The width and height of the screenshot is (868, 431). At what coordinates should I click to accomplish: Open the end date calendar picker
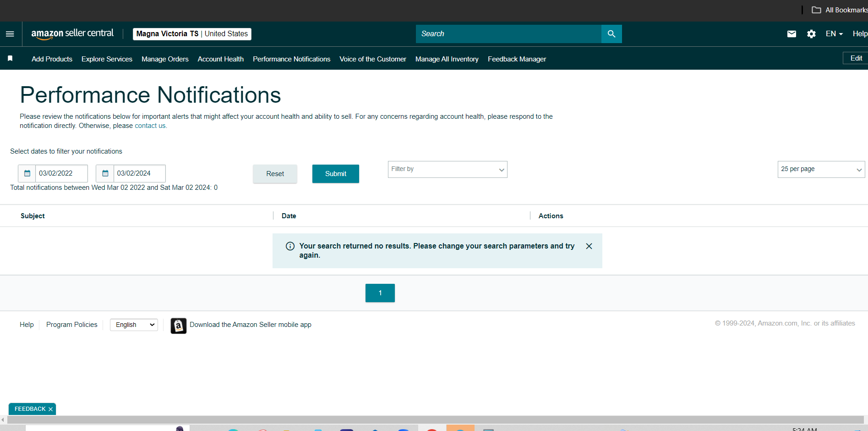pyautogui.click(x=105, y=173)
